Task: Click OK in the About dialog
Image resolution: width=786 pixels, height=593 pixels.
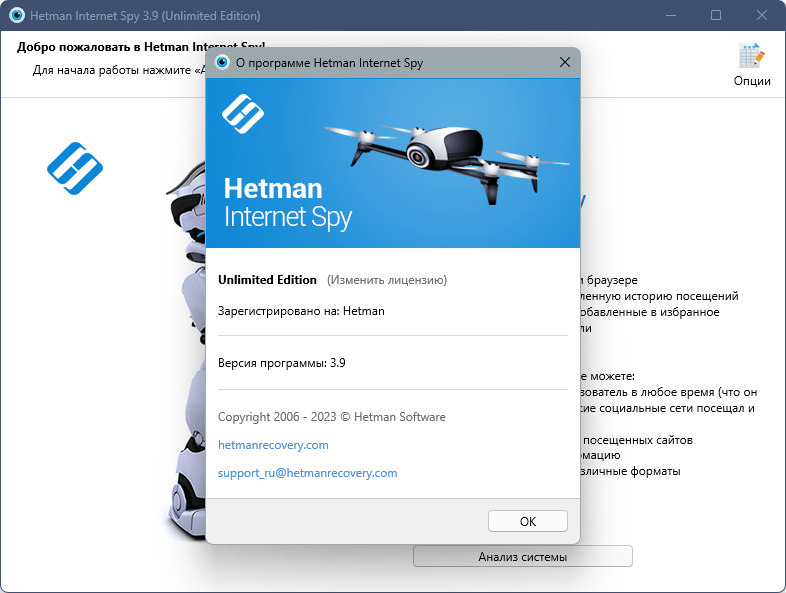Action: [527, 521]
